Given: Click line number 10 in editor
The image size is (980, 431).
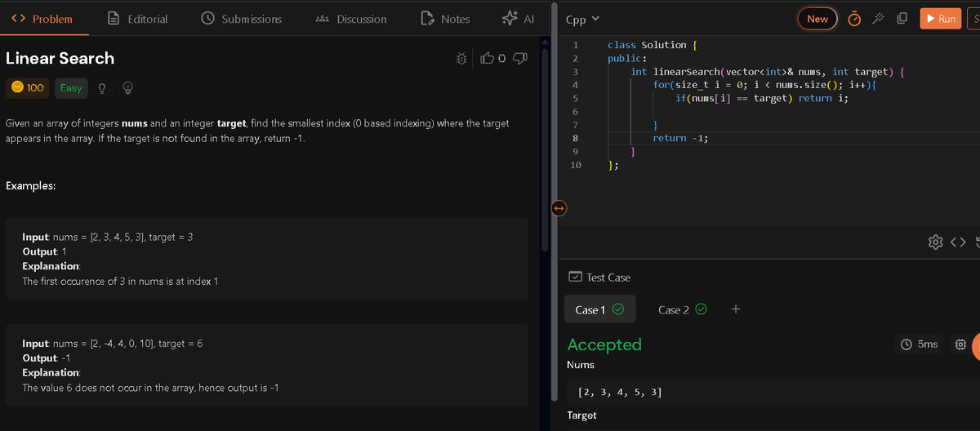Looking at the screenshot, I should tap(575, 165).
